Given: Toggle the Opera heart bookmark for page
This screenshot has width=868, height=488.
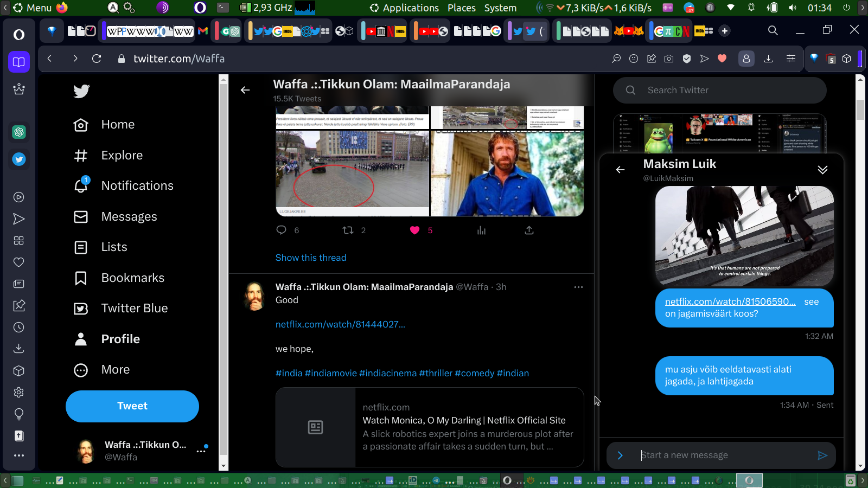Looking at the screenshot, I should pyautogui.click(x=722, y=59).
